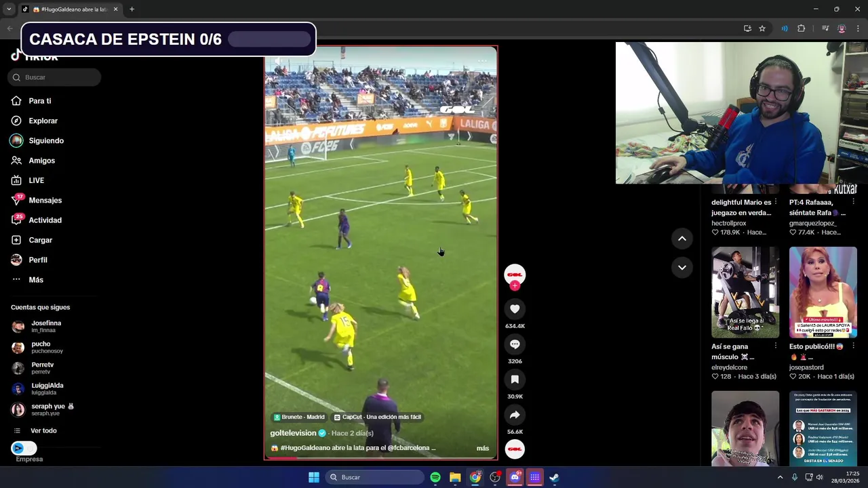This screenshot has height=488, width=868.
Task: Click the Buscar search field in TikTok
Action: (x=54, y=77)
